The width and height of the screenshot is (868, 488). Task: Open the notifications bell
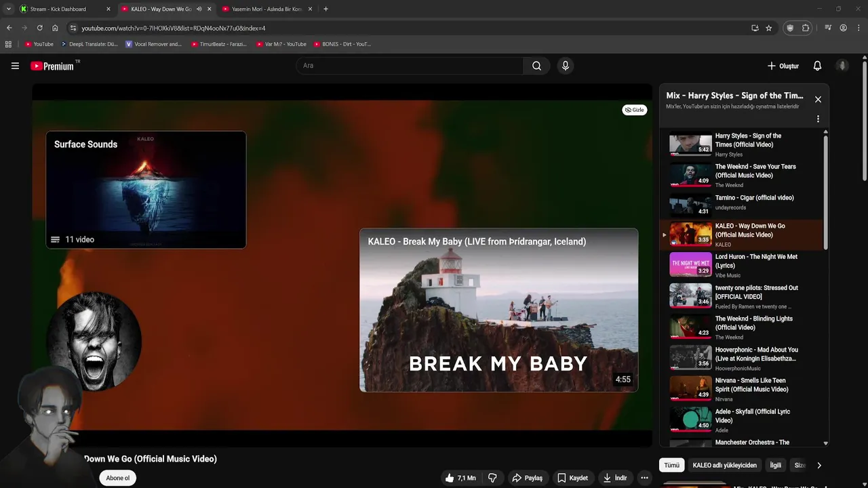tap(817, 66)
